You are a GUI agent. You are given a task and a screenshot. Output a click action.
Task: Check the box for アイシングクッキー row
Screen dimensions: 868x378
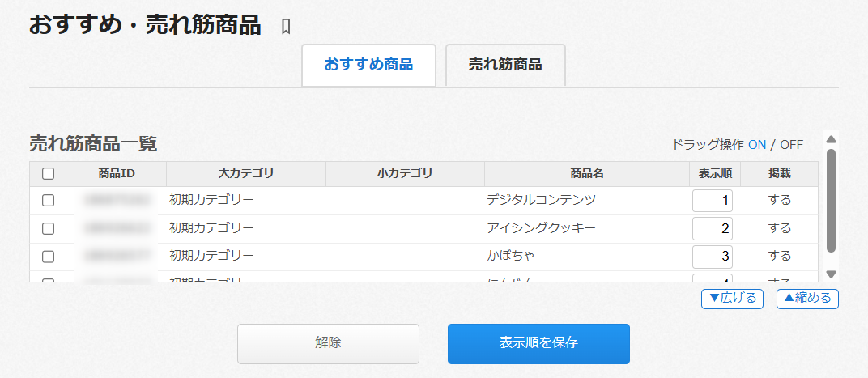click(x=48, y=228)
